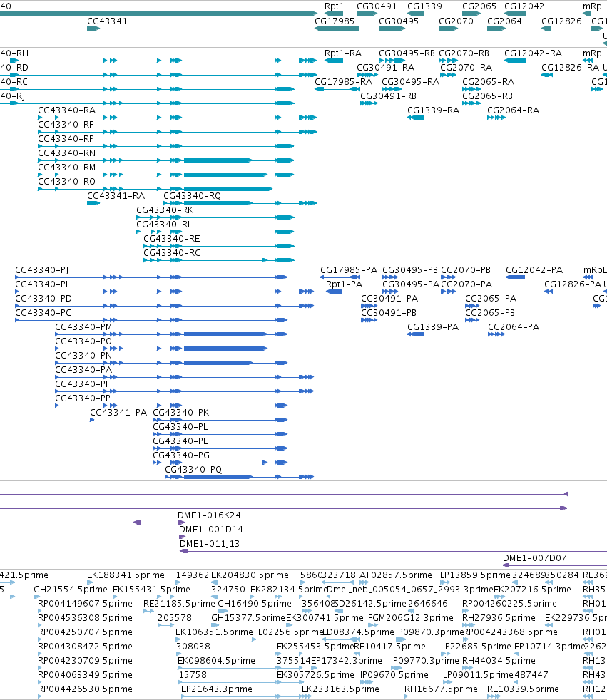
Task: Click the CG43341 gene label
Action: (107, 21)
